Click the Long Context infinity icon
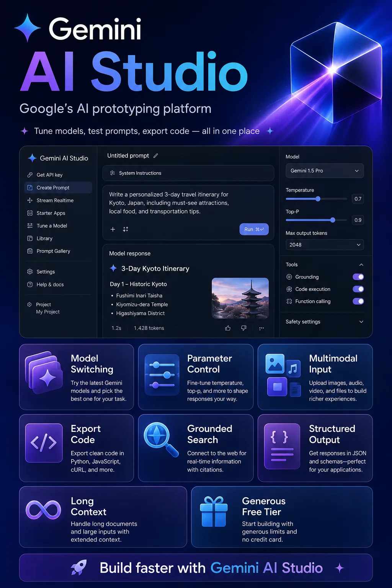The height and width of the screenshot is (588, 392). coord(43,510)
